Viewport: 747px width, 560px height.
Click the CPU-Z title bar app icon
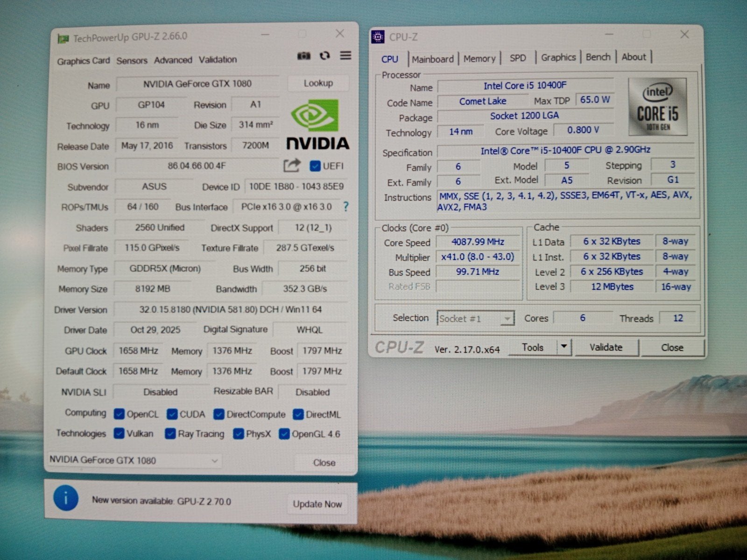point(378,36)
